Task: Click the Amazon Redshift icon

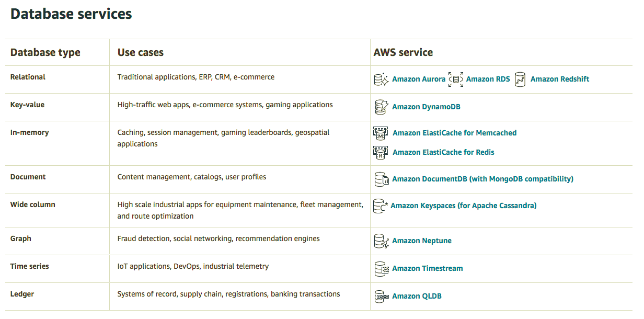Action: pyautogui.click(x=520, y=79)
